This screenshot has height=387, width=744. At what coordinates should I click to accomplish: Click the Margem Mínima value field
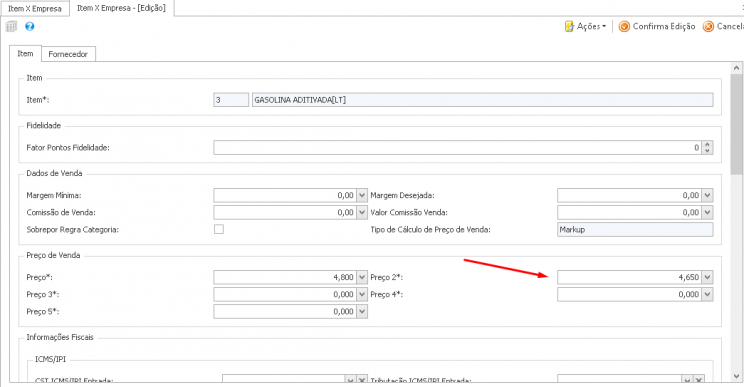tap(285, 195)
